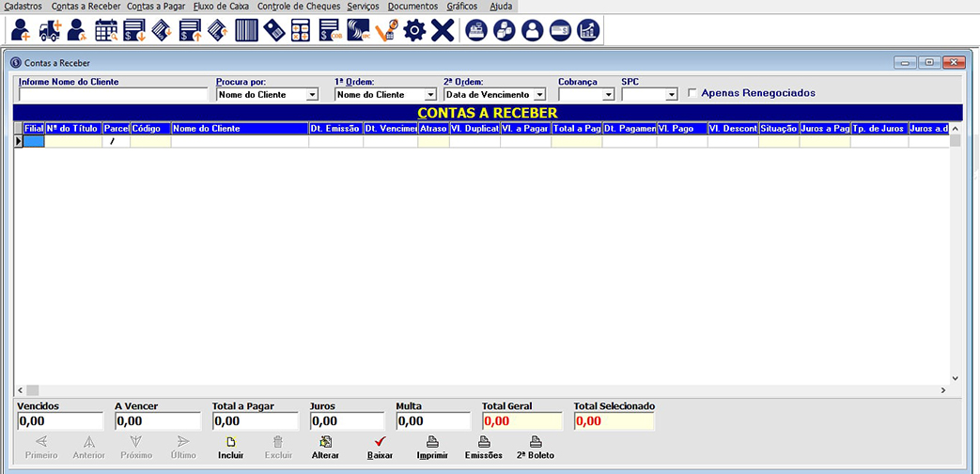Expand the Cobrança dropdown
Viewport: 980px width, 474px height.
(608, 95)
